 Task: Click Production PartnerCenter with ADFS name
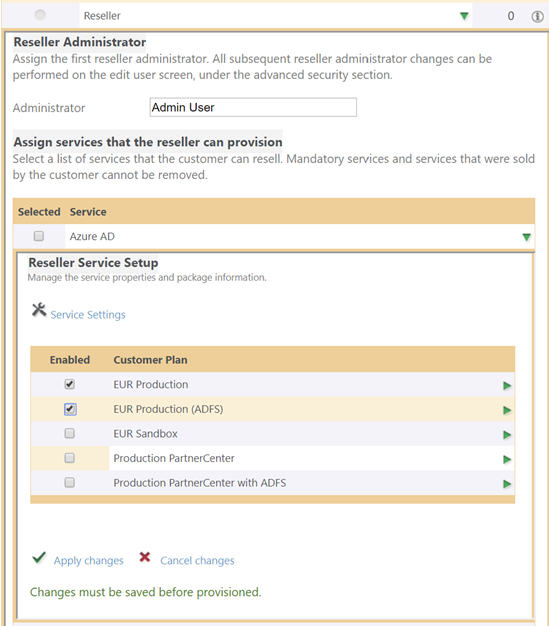[x=200, y=483]
